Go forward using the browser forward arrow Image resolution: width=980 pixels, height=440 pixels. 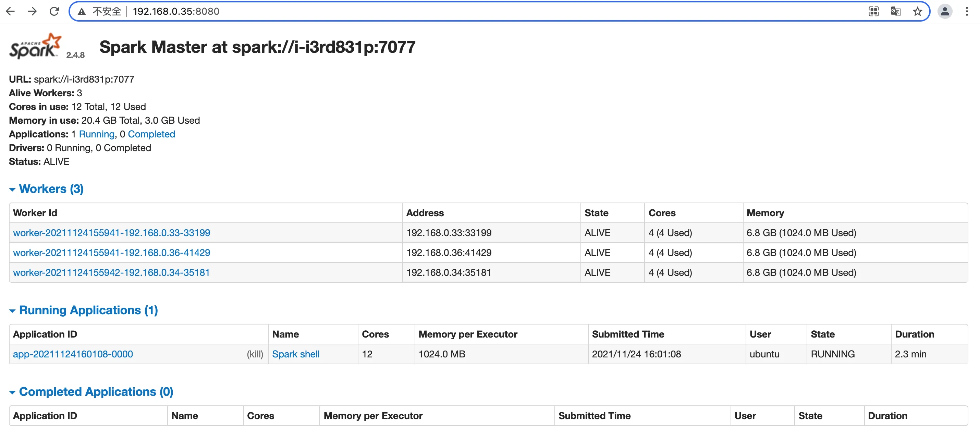click(32, 11)
